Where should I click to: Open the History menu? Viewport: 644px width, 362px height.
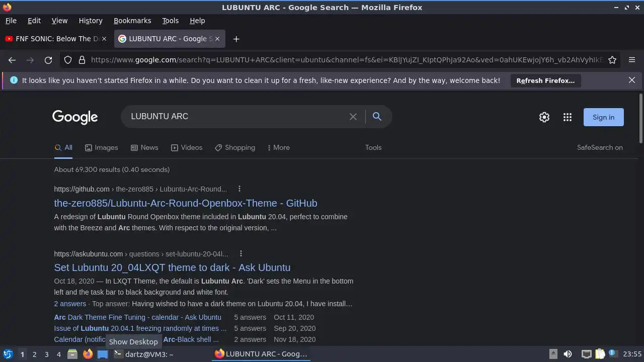[x=91, y=21]
